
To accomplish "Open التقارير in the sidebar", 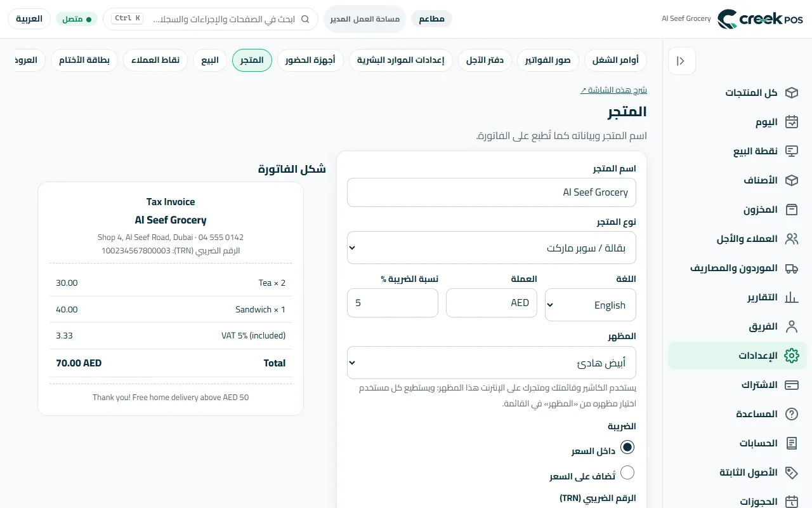I will point(737,297).
